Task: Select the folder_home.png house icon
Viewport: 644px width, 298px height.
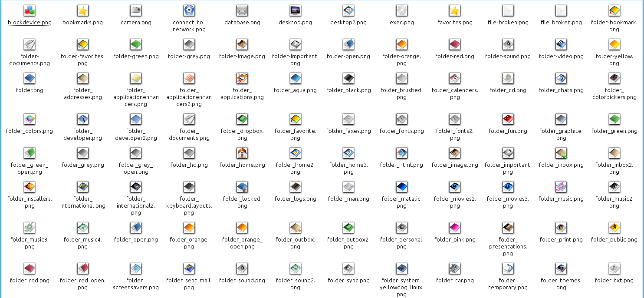Action: [242, 153]
